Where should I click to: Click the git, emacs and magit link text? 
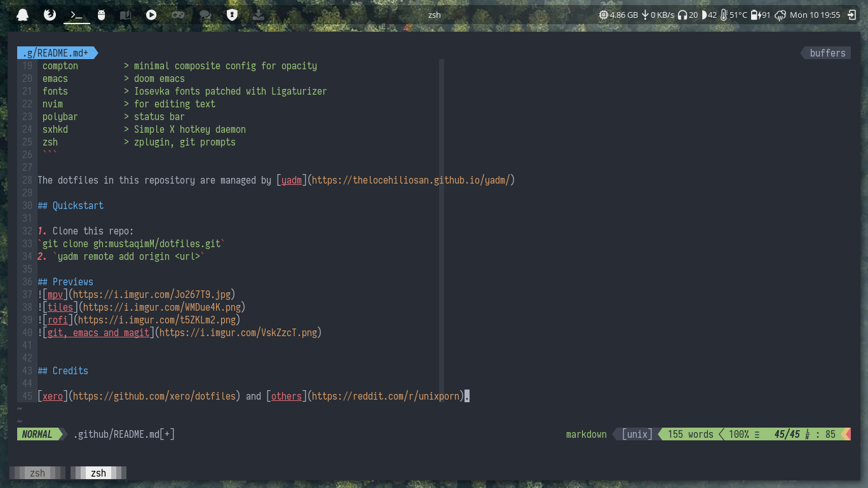[98, 333]
